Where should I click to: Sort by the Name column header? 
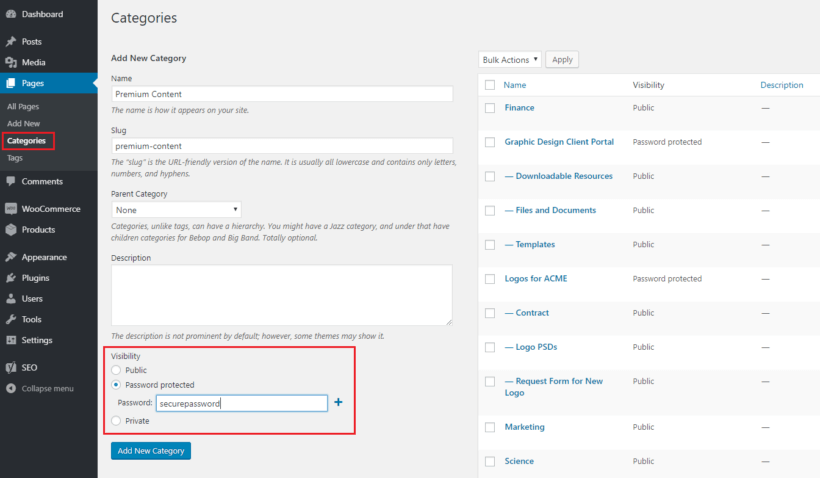tap(515, 85)
